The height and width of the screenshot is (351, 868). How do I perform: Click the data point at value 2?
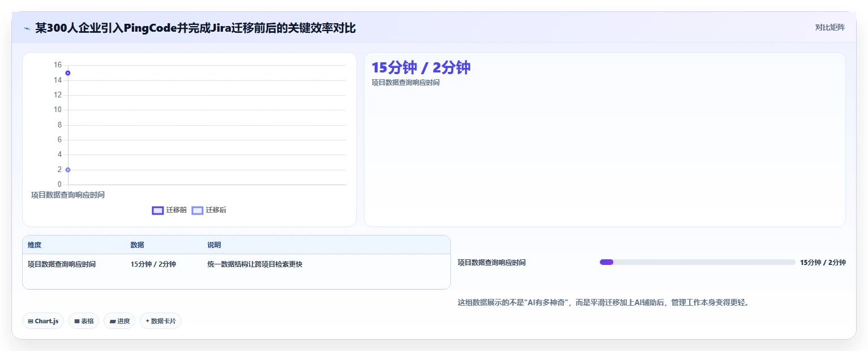[68, 170]
